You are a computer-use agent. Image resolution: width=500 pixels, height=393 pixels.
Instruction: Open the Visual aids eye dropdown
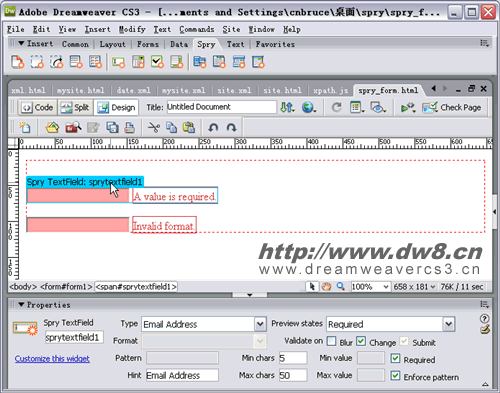click(x=378, y=107)
